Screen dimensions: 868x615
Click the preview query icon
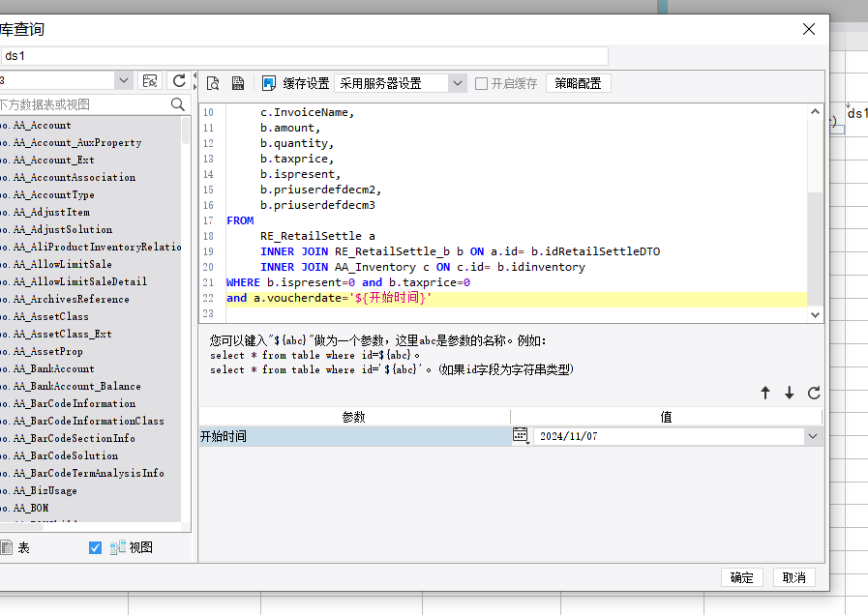pyautogui.click(x=213, y=83)
